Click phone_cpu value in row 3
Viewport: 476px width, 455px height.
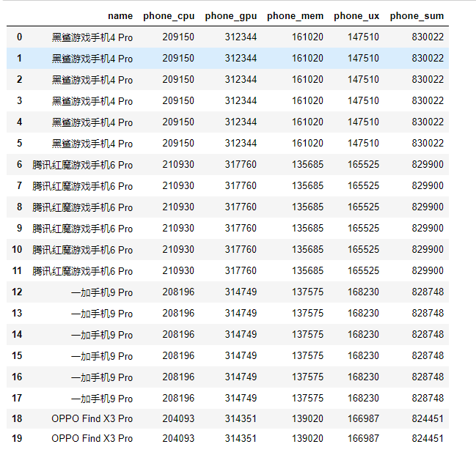coord(178,100)
